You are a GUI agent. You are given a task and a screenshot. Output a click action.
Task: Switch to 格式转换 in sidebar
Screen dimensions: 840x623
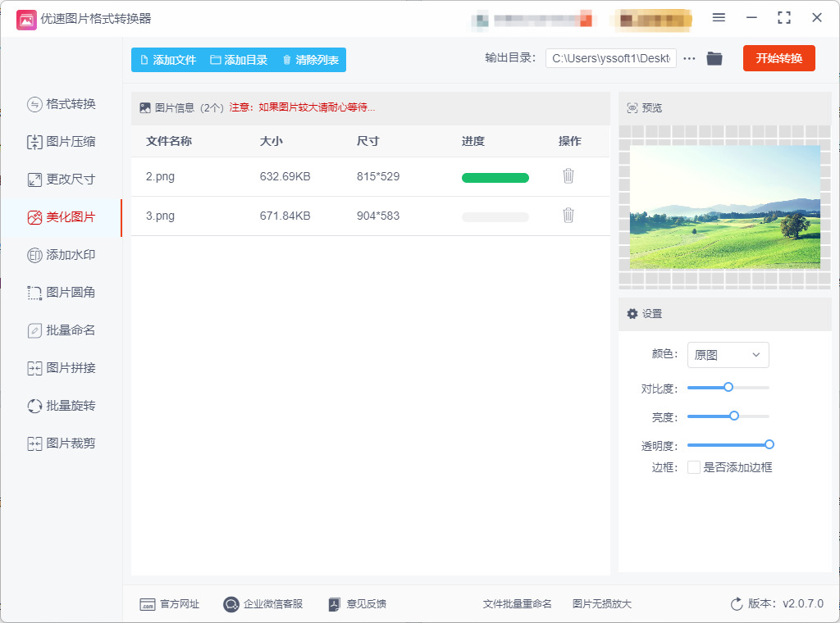(61, 104)
